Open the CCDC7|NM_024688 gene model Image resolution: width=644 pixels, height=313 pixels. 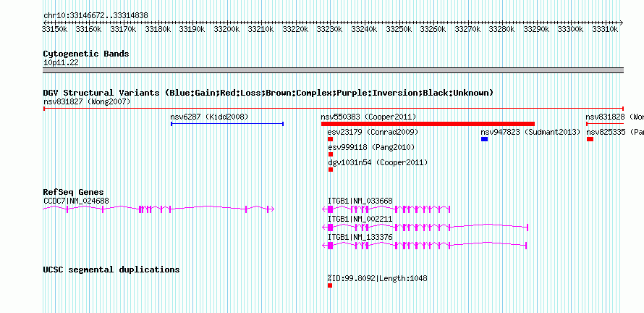pyautogui.click(x=158, y=209)
